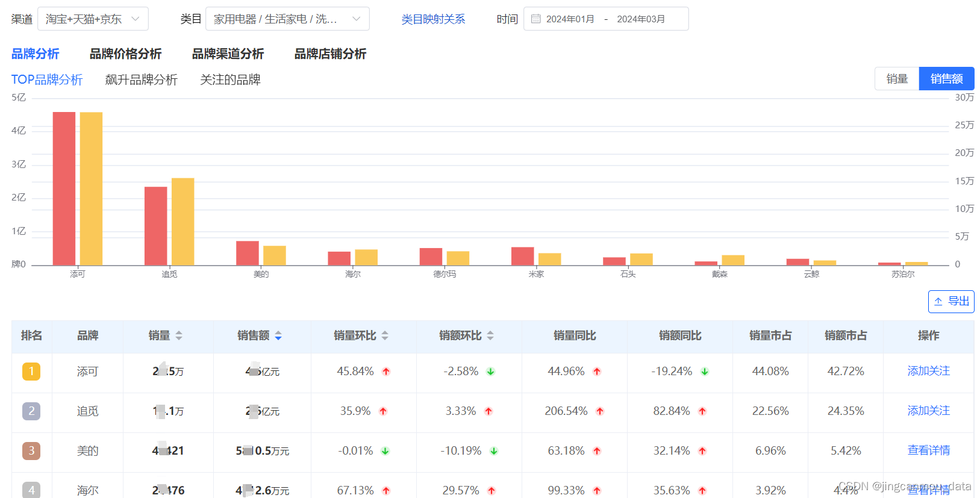Switch to 品牌分析 tab
Image resolution: width=980 pixels, height=498 pixels.
tap(35, 54)
